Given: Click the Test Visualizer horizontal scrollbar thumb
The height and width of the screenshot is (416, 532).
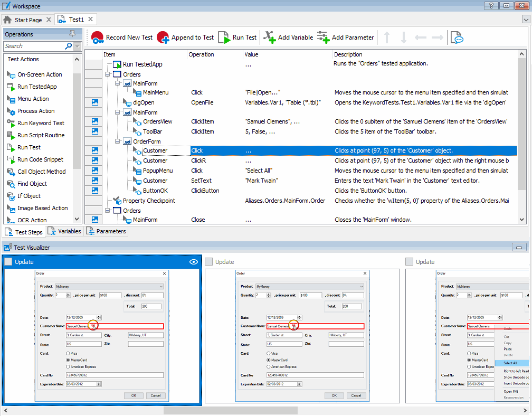Looking at the screenshot, I should 230,411.
